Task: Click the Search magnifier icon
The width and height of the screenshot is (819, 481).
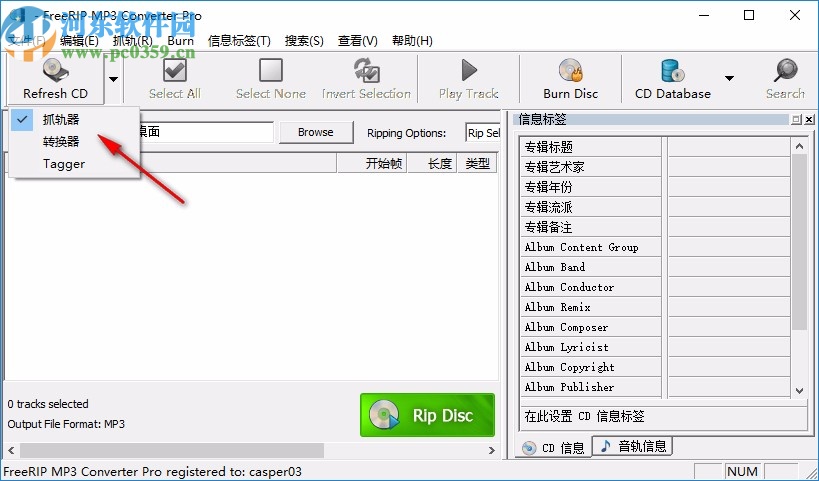Action: click(785, 71)
